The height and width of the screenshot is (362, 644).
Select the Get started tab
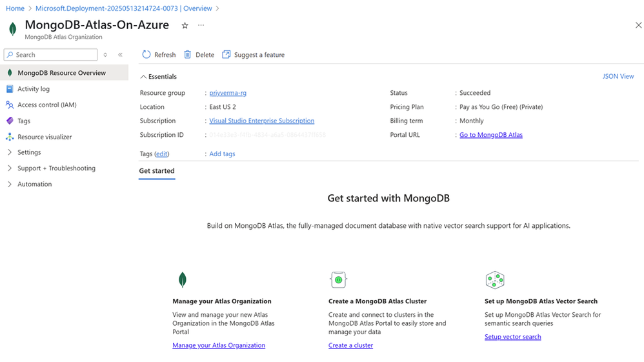pos(157,171)
